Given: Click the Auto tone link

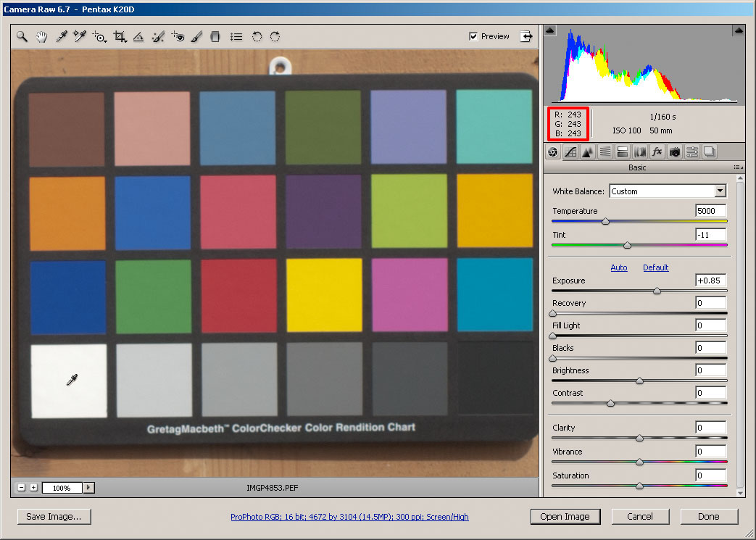Looking at the screenshot, I should (x=618, y=267).
